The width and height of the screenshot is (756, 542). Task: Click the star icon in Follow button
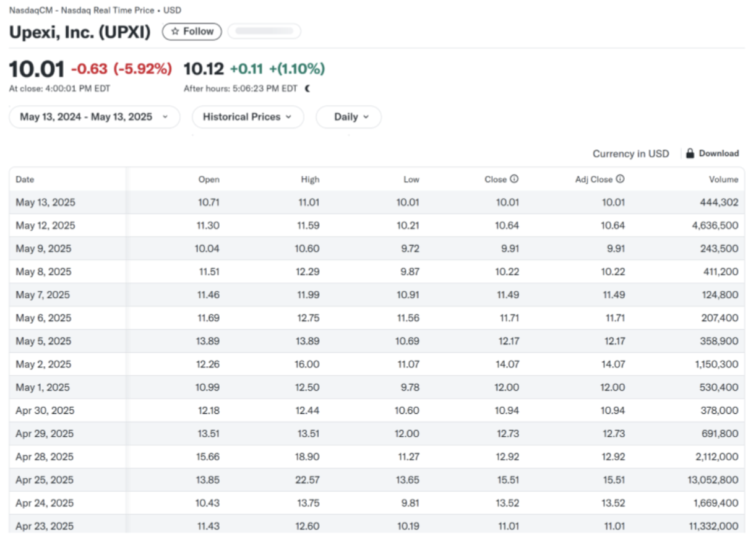pyautogui.click(x=175, y=32)
